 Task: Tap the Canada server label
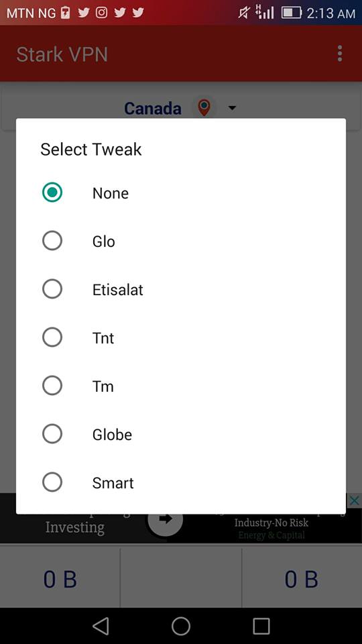pyautogui.click(x=153, y=109)
